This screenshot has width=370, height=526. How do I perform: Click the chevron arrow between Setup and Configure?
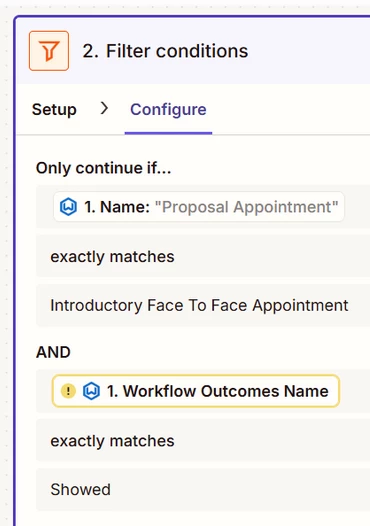coord(104,108)
